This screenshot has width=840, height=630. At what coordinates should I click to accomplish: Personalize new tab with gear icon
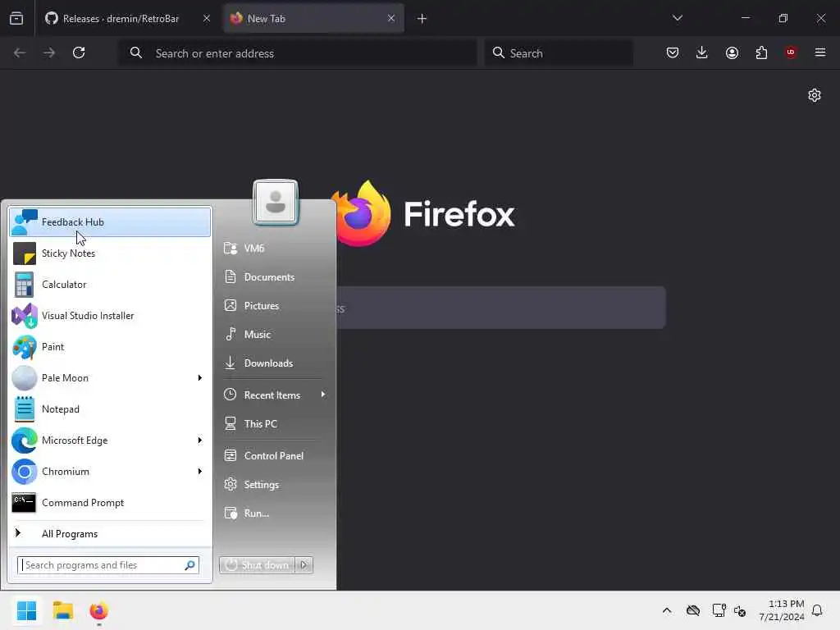[x=815, y=95]
